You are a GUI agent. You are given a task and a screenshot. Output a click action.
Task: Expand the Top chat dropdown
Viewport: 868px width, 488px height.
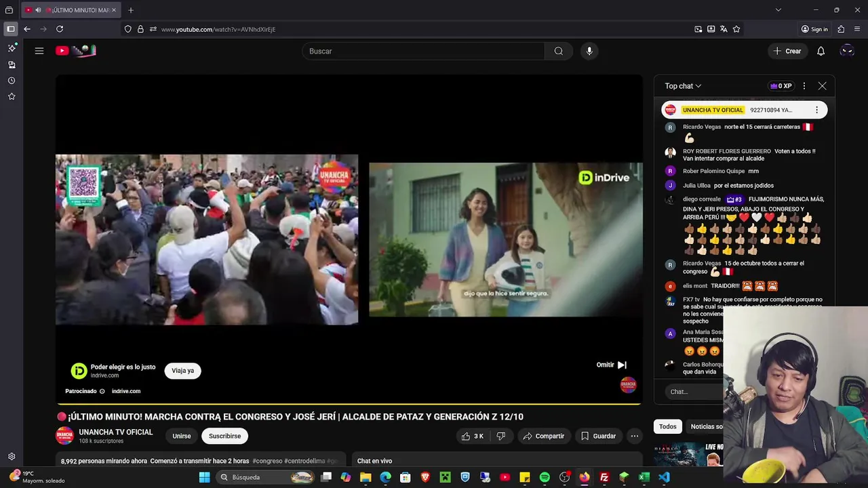(683, 86)
